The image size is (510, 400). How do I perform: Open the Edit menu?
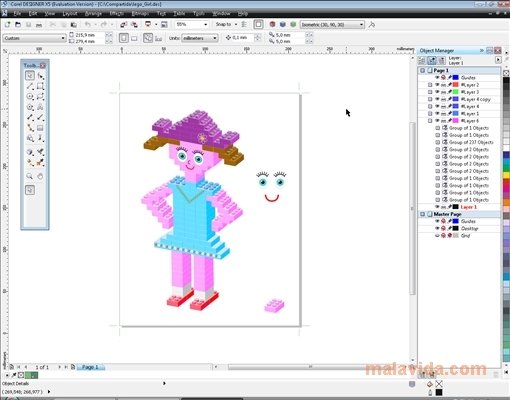click(x=33, y=14)
